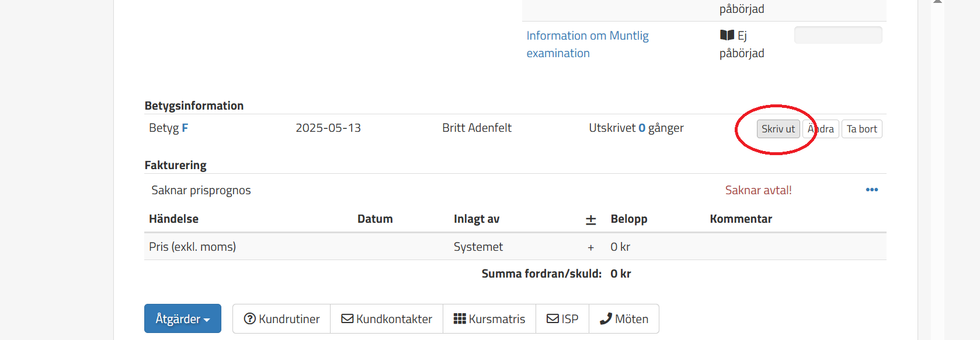This screenshot has width=980, height=340.
Task: Open the Åtgärder dropdown menu
Action: tap(182, 318)
